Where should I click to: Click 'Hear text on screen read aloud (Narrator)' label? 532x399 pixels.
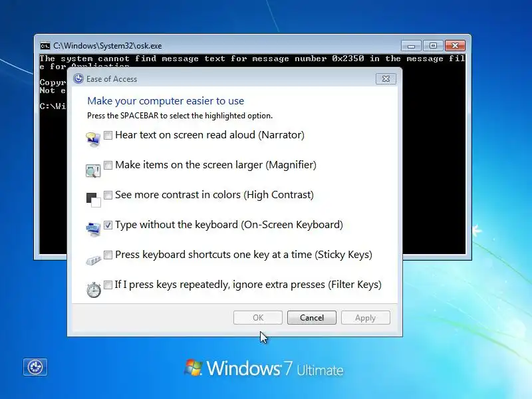coord(209,135)
